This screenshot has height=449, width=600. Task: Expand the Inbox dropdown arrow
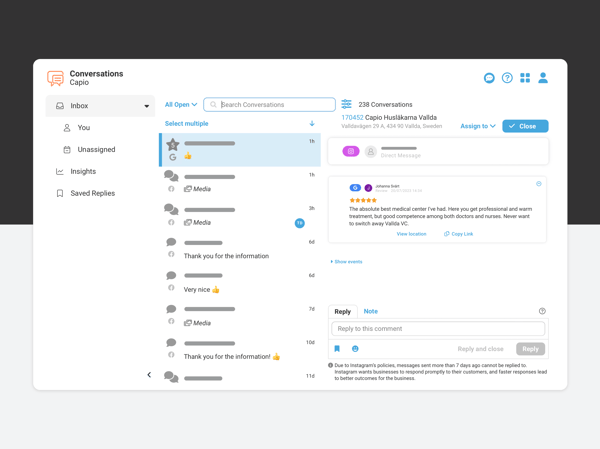click(x=147, y=106)
